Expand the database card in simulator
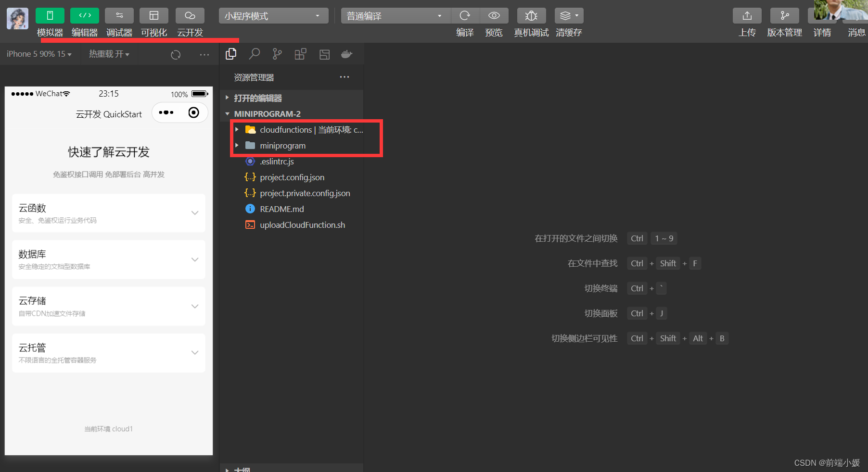868x472 pixels. click(109, 260)
